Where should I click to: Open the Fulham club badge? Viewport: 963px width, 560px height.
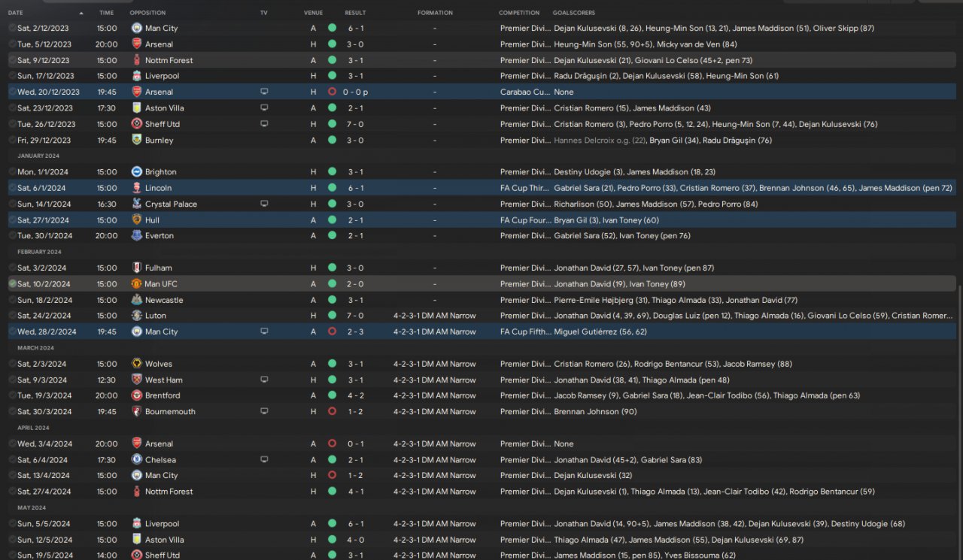tap(137, 268)
